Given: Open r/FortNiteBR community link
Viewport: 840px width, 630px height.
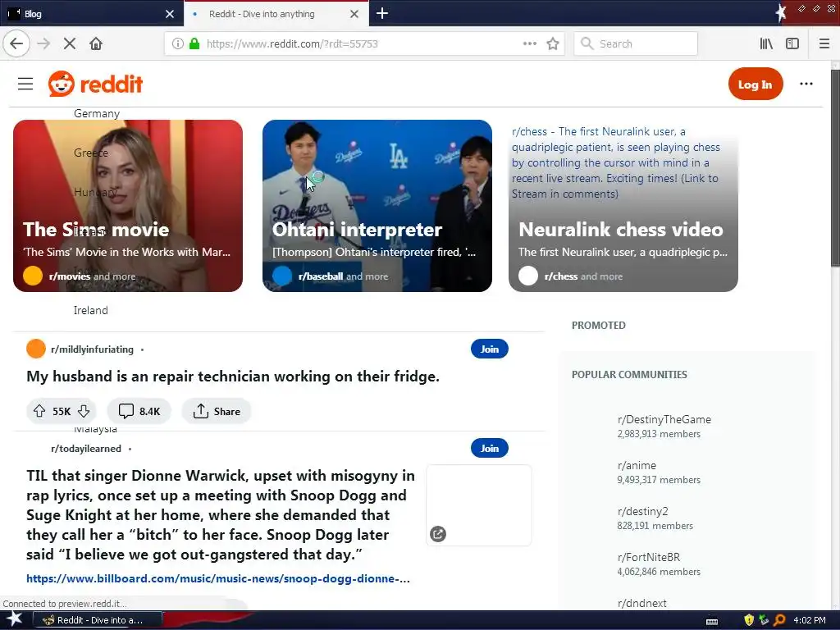Looking at the screenshot, I should click(x=648, y=557).
